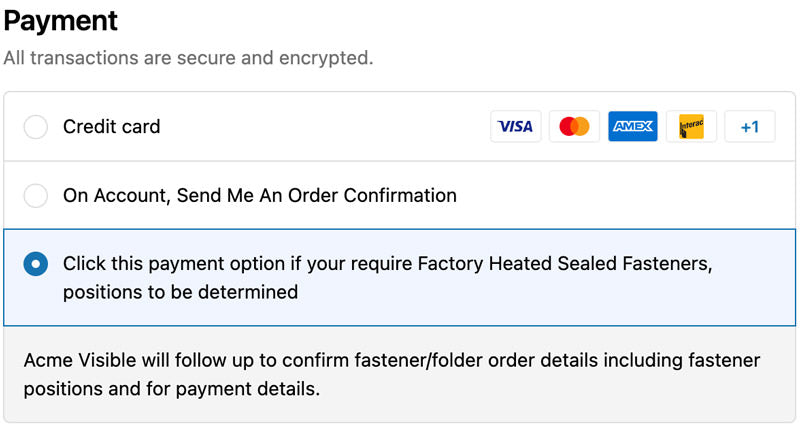800x429 pixels.
Task: Click the Payment section heading
Action: point(61,20)
